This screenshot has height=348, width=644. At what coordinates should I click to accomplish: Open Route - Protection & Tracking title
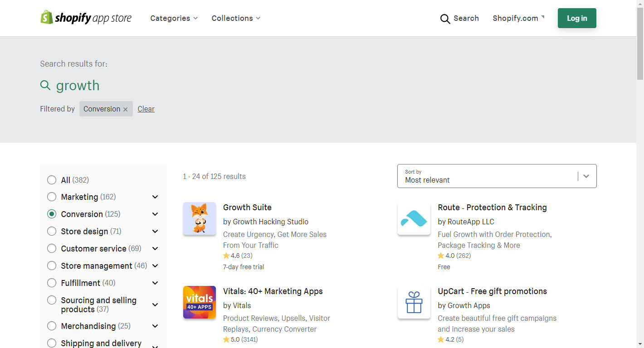492,207
